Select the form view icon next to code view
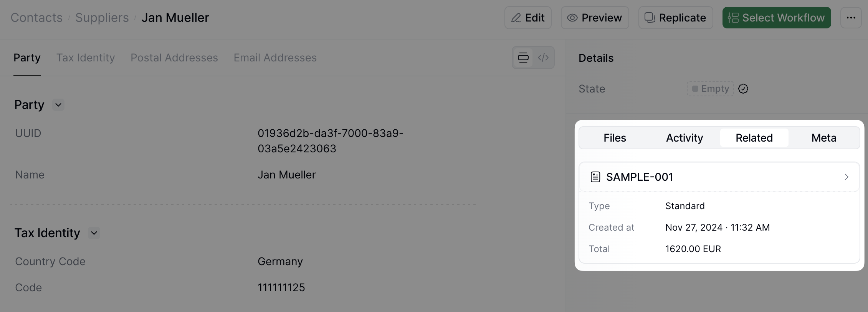Image resolution: width=868 pixels, height=312 pixels. tap(523, 58)
